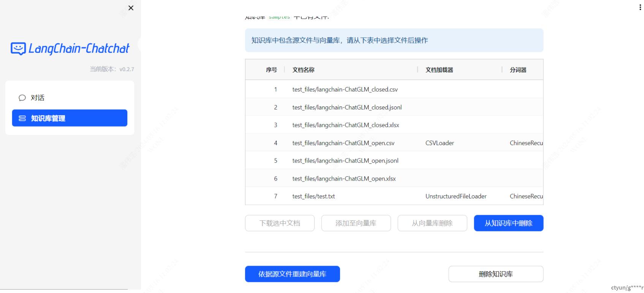Open the 对话 page
Image resolution: width=644 pixels, height=293 pixels.
click(37, 98)
